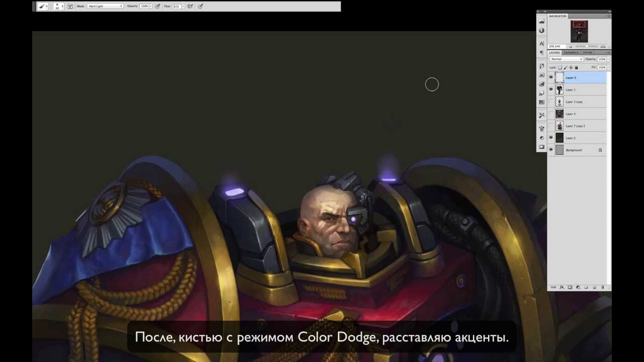The image size is (644, 362).
Task: Hide Layer 2 visibility eye
Action: coord(551,138)
